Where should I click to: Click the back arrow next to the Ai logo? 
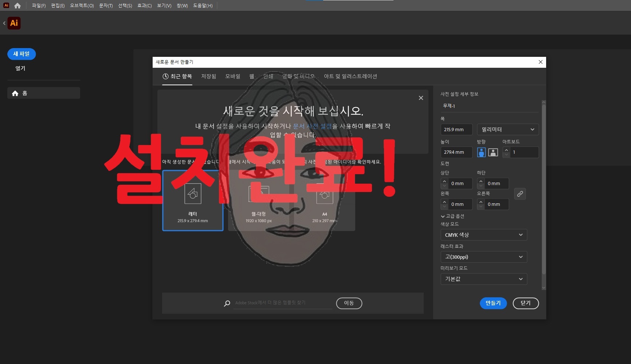pyautogui.click(x=4, y=23)
